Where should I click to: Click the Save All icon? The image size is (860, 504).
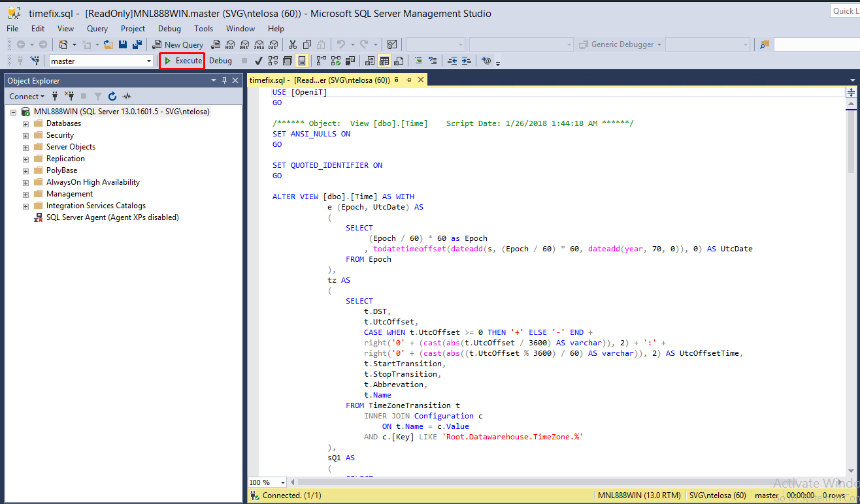[137, 44]
